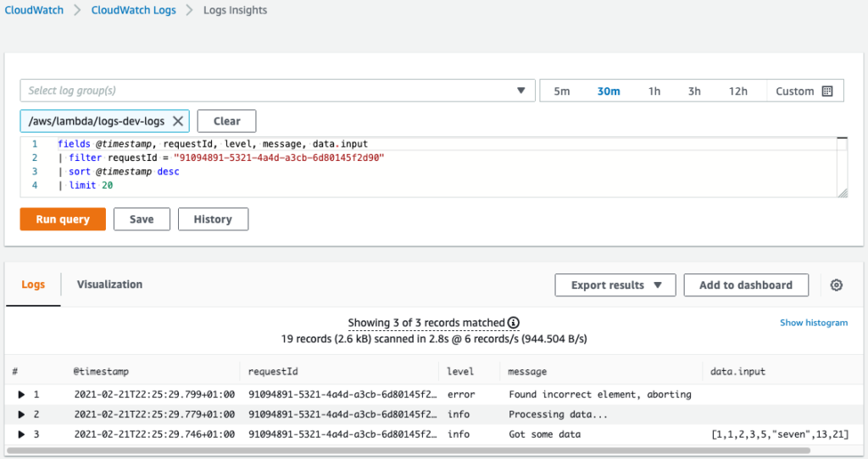Screen dimensions: 868x459
Task: Grab the query editor resize handle
Action: click(x=842, y=192)
